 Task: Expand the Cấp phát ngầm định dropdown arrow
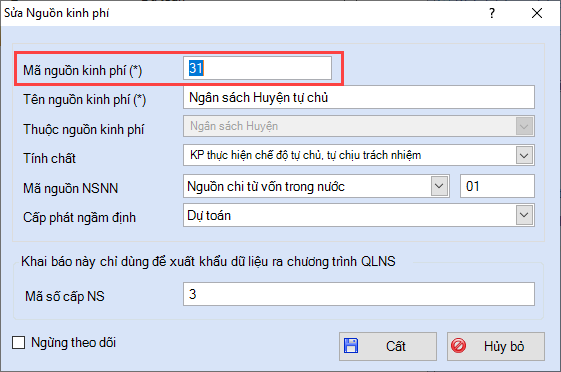[x=524, y=215]
